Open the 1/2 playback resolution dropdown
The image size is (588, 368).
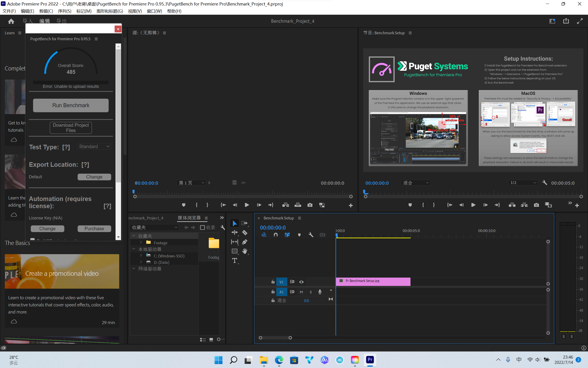(x=523, y=183)
